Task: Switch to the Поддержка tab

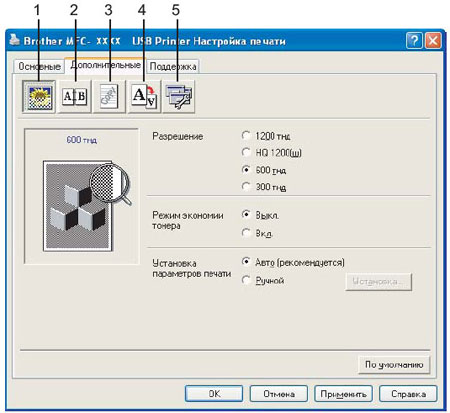Action: 173,66
